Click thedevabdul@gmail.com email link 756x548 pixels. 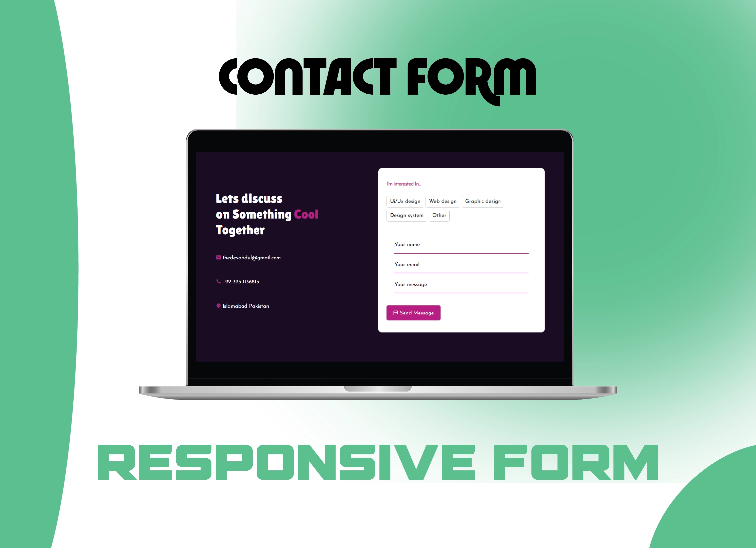click(x=252, y=257)
